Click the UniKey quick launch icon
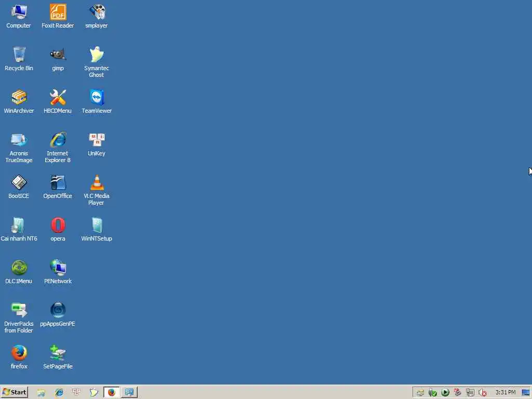 [x=76, y=392]
